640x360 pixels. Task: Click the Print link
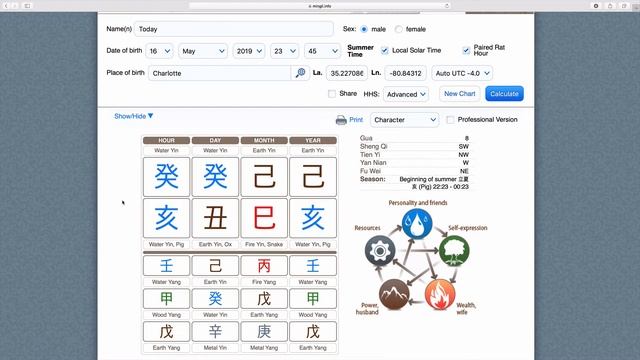pos(356,120)
